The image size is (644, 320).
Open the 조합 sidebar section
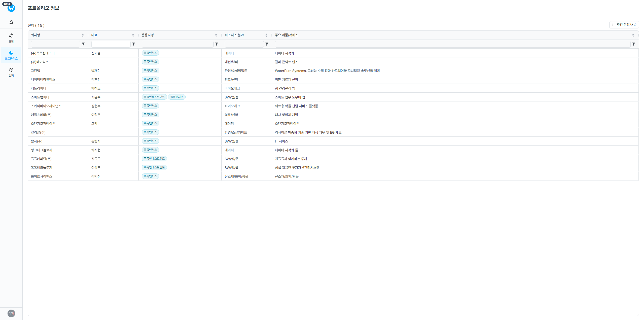pyautogui.click(x=11, y=38)
